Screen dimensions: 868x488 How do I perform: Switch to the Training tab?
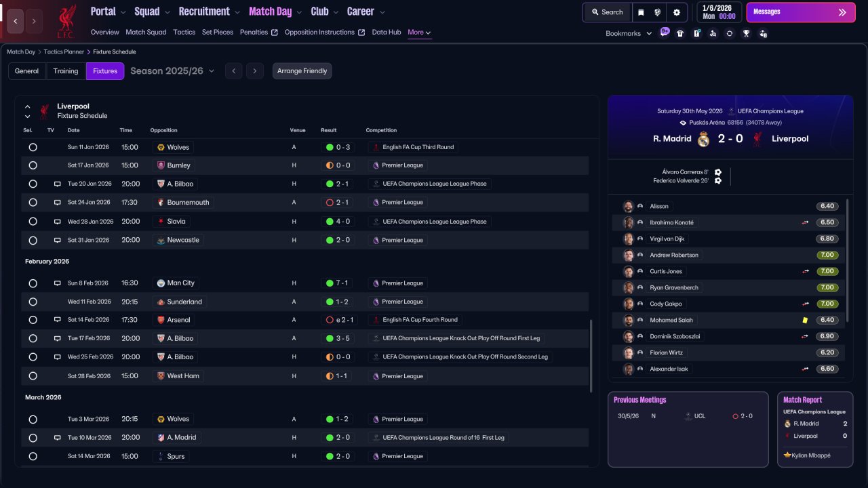66,71
